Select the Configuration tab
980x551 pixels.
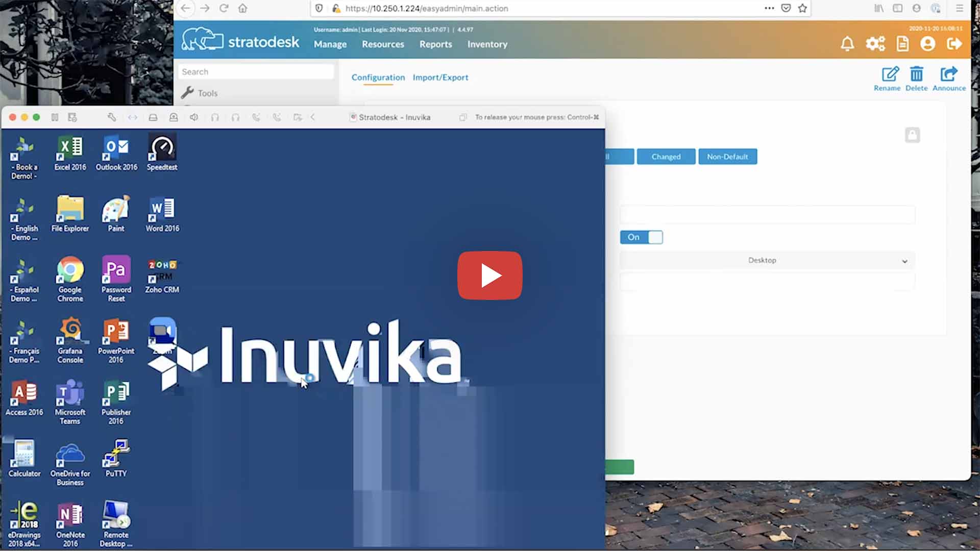[379, 77]
